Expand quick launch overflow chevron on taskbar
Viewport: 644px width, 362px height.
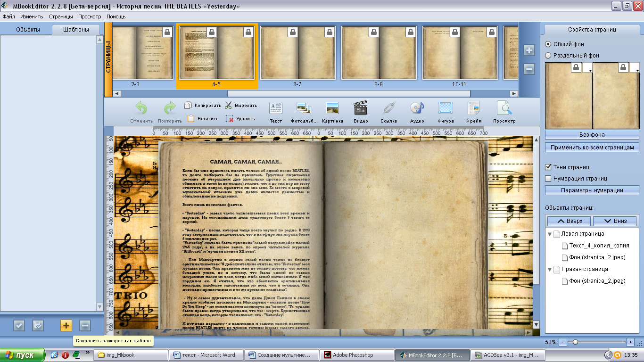click(x=88, y=353)
